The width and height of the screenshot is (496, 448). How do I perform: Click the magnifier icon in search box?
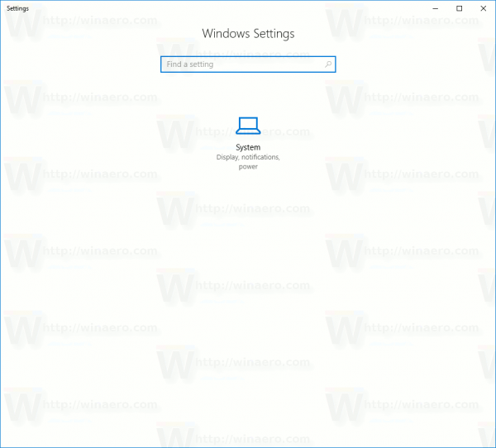pyautogui.click(x=328, y=64)
